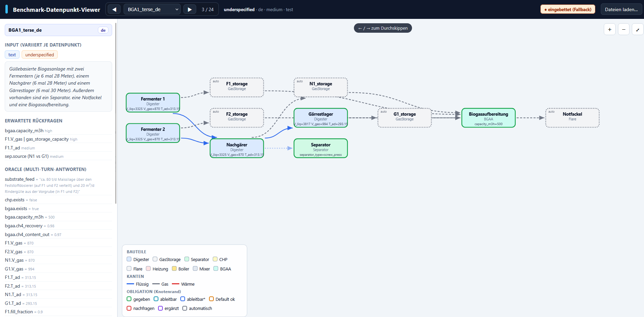Click the Wärme edge legend entry

(183, 284)
